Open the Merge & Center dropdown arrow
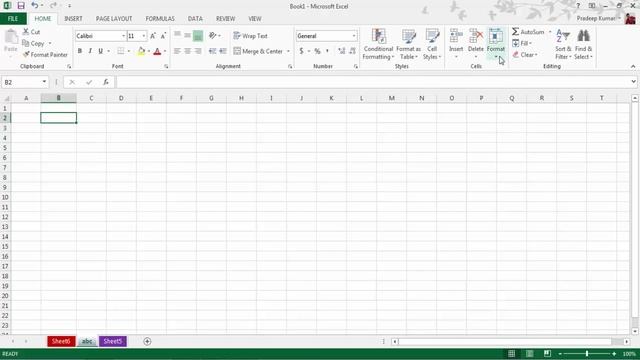Image resolution: width=640 pixels, height=360 pixels. click(288, 51)
